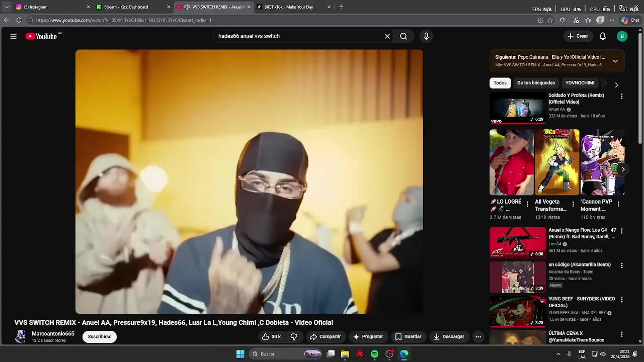Open the browser settings ellipsis menu
The height and width of the screenshot is (362, 644).
612,20
